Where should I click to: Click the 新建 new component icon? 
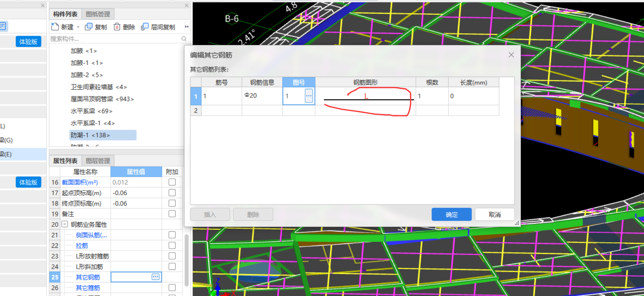(55, 27)
